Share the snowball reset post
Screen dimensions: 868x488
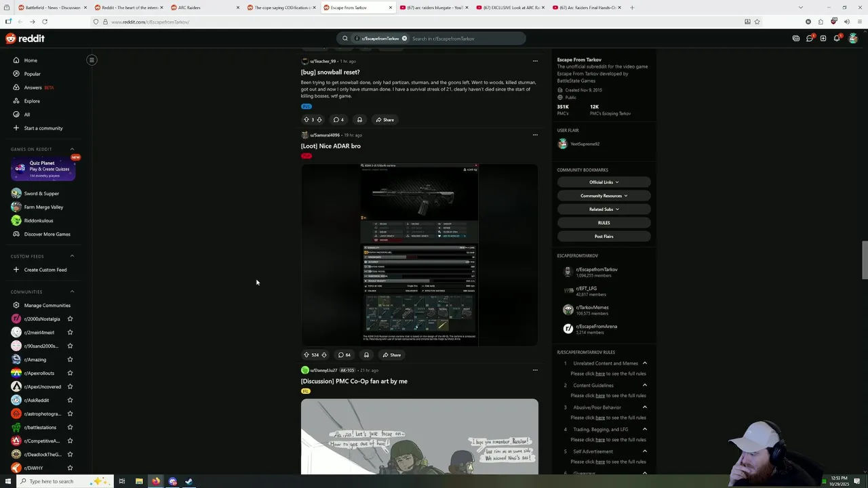coord(384,119)
